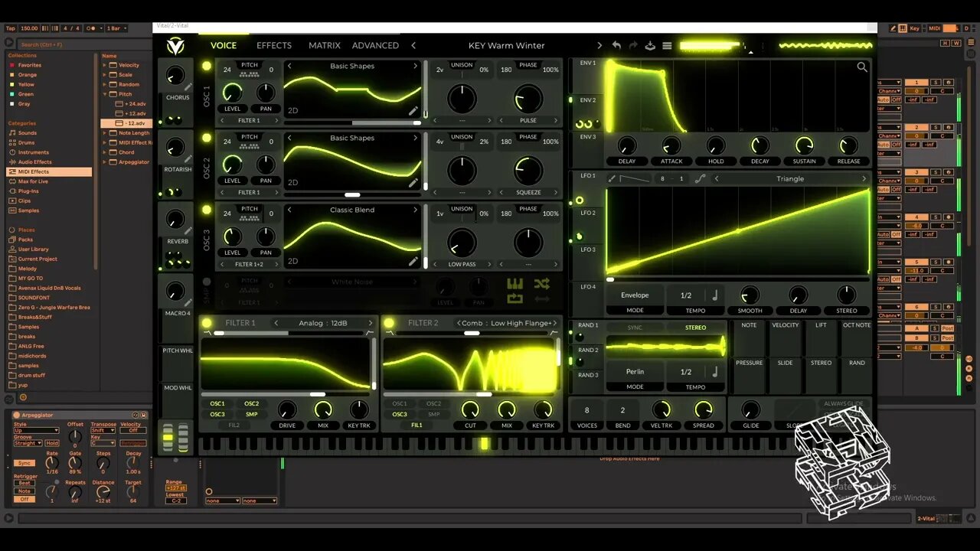Screen dimensions: 980x551
Task: Go to next preset arrow
Action: [x=599, y=46]
